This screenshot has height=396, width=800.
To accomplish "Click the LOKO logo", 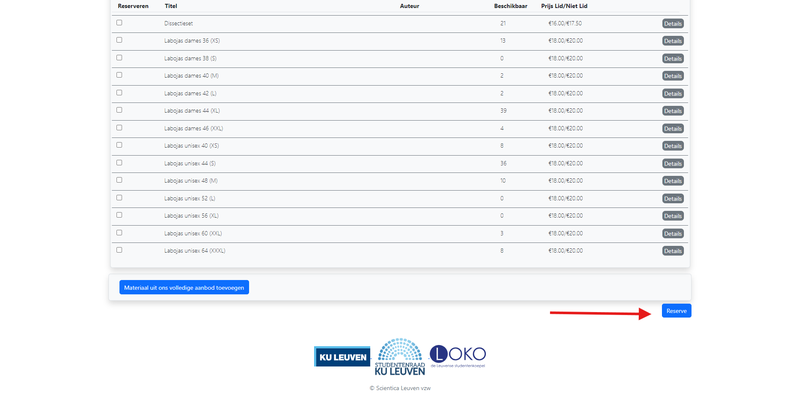I will coord(458,356).
